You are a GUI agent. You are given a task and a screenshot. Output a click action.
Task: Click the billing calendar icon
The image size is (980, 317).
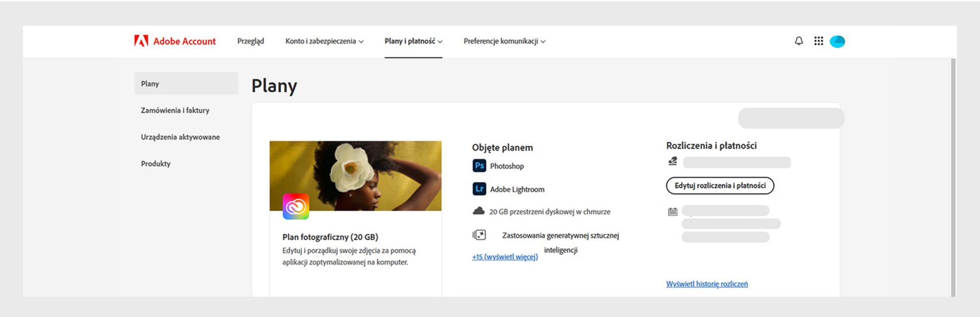point(673,211)
